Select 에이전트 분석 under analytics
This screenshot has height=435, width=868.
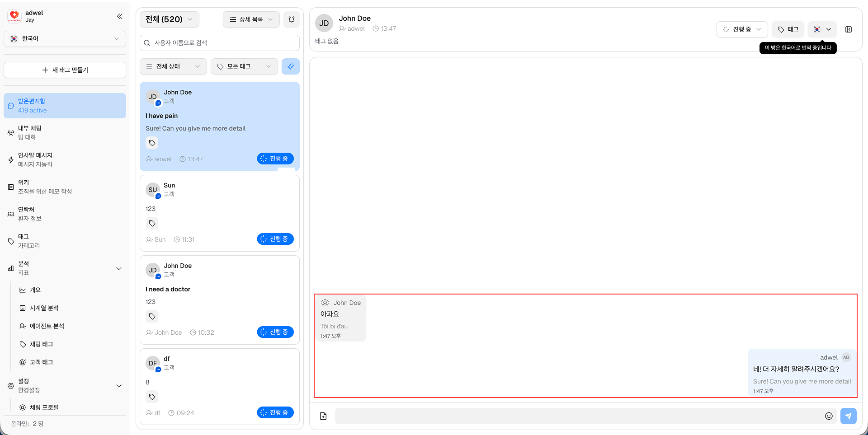(47, 326)
